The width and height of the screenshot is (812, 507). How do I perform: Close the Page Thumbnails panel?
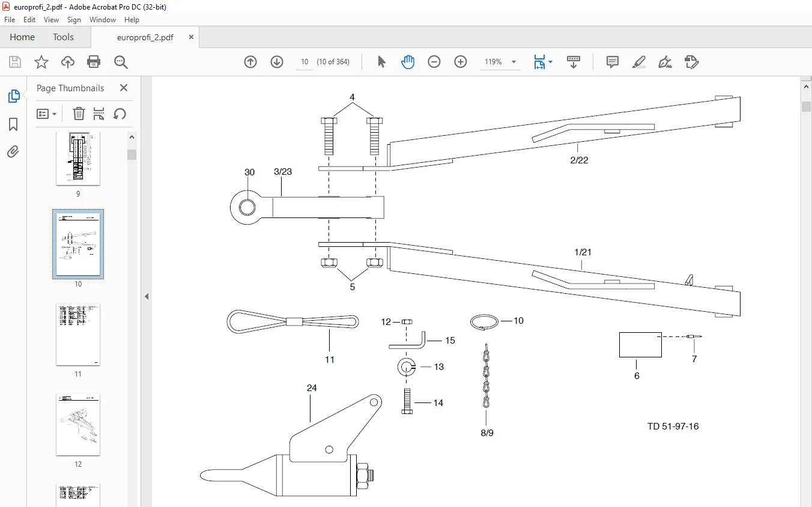124,88
